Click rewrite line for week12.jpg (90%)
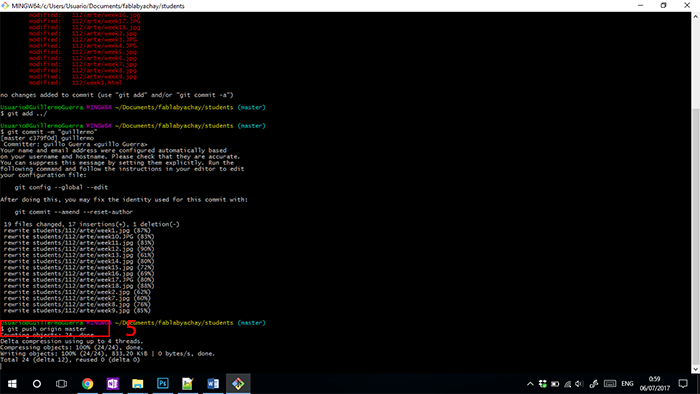 click(79, 249)
